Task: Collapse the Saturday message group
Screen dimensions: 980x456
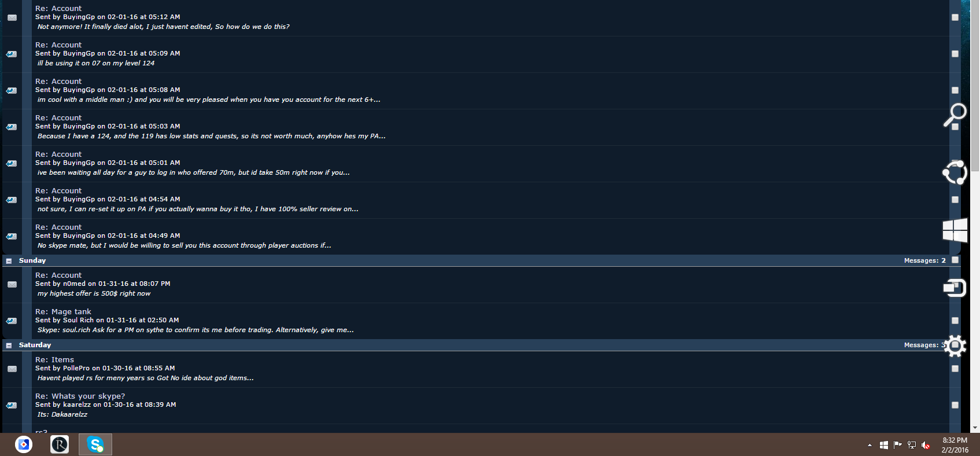Action: click(9, 345)
